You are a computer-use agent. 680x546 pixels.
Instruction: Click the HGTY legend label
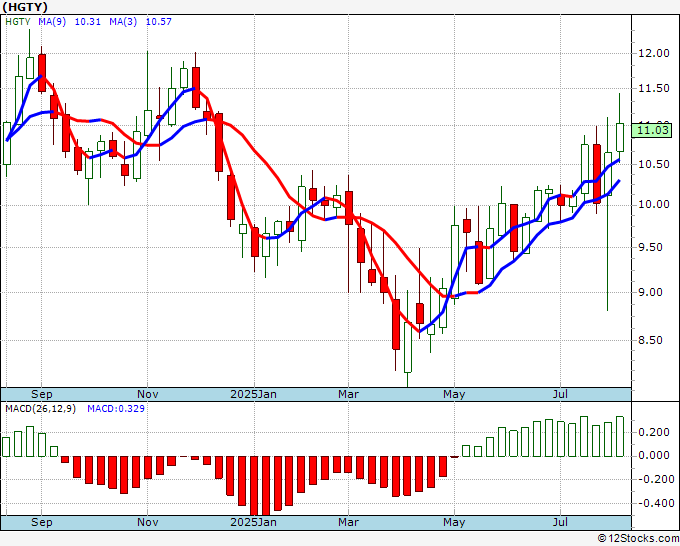pos(18,21)
